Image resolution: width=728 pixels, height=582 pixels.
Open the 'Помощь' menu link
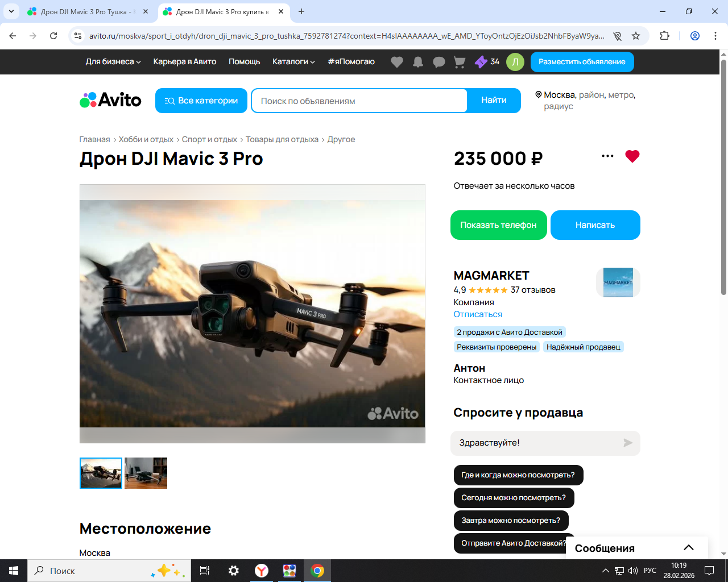[x=245, y=62]
